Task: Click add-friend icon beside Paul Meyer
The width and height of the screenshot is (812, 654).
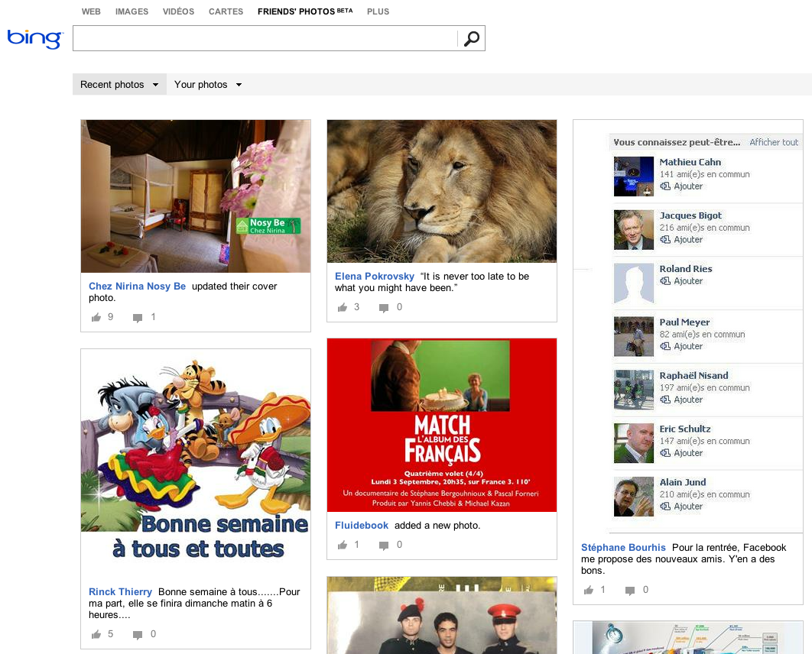Action: point(665,346)
